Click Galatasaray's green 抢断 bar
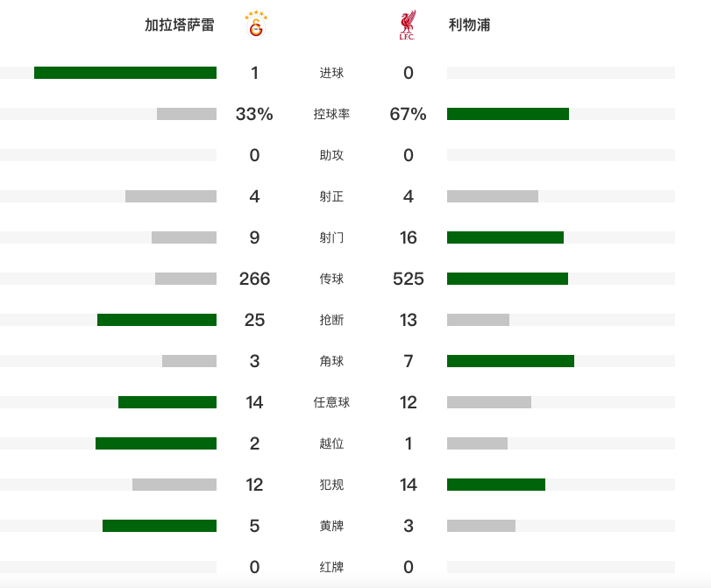 pyautogui.click(x=157, y=320)
